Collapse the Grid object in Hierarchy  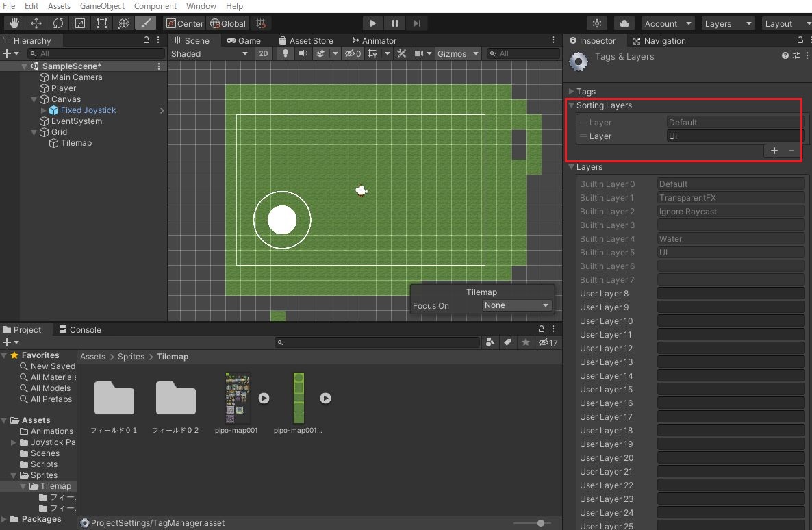(x=34, y=132)
